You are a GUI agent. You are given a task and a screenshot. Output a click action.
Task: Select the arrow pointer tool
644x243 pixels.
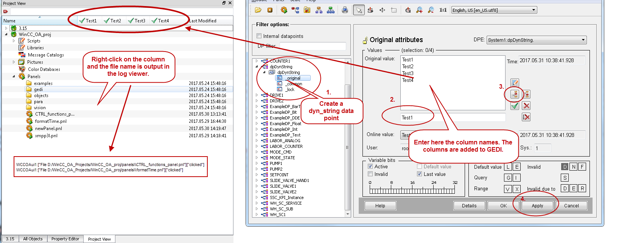[359, 10]
